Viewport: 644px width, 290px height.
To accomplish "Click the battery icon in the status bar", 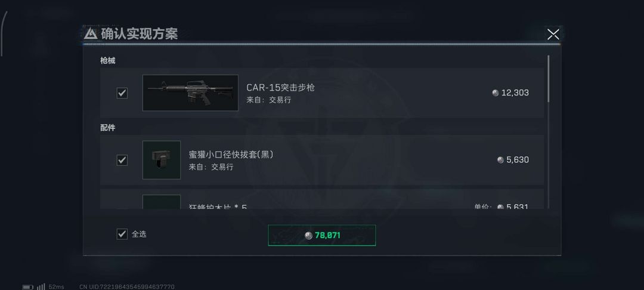I will (27, 286).
